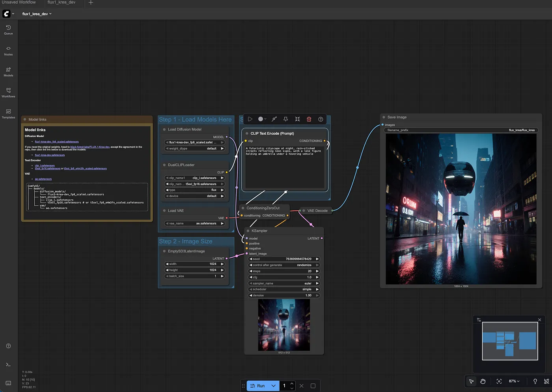Delete the CLIP Text Encode node via trash icon
Viewport: 552px width, 392px height.
(x=309, y=119)
